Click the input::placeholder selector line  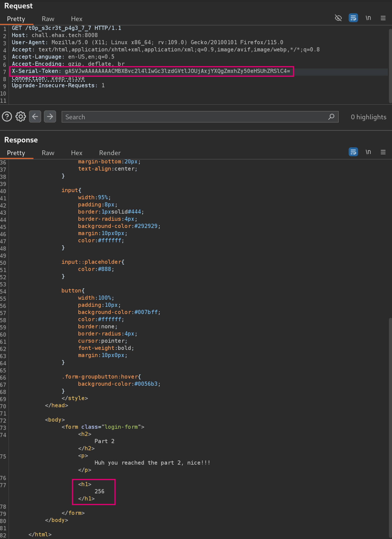pyautogui.click(x=93, y=262)
